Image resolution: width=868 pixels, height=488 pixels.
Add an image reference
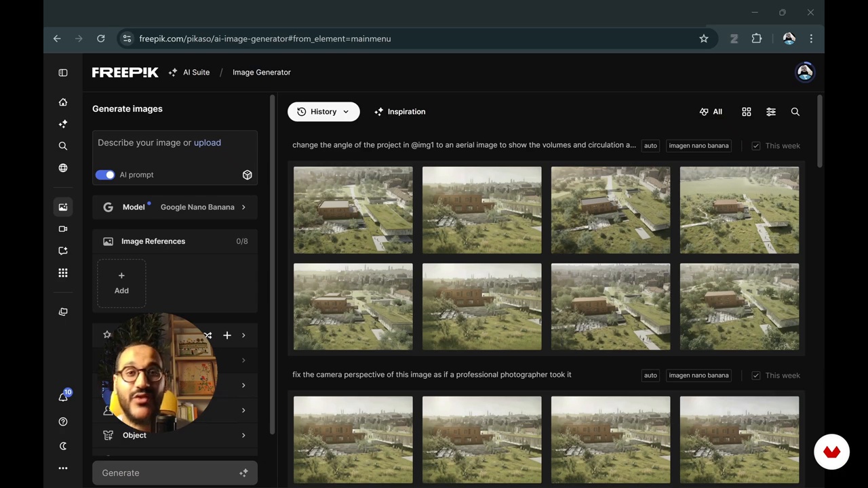[121, 283]
